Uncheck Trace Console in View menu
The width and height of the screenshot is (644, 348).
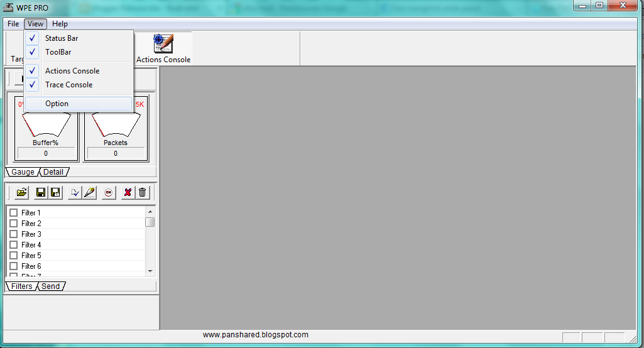(x=79, y=85)
